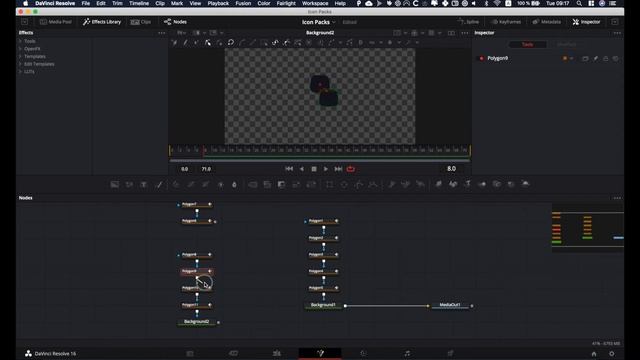Add a Text+ tool from toolbar

click(x=144, y=184)
